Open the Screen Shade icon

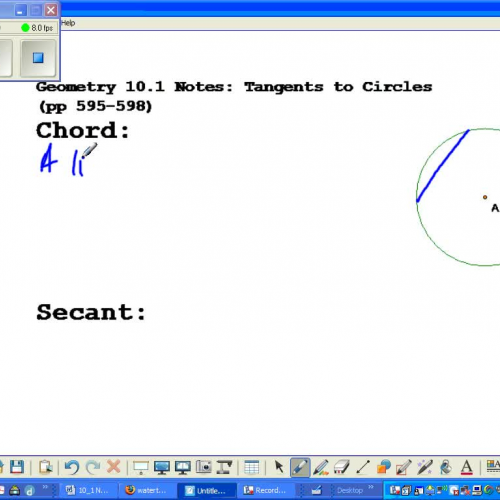click(141, 467)
